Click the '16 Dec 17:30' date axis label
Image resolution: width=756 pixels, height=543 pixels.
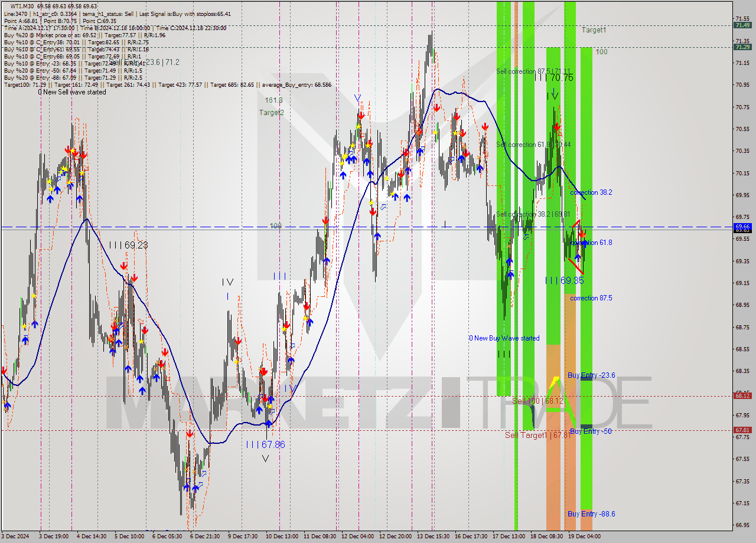tap(471, 537)
